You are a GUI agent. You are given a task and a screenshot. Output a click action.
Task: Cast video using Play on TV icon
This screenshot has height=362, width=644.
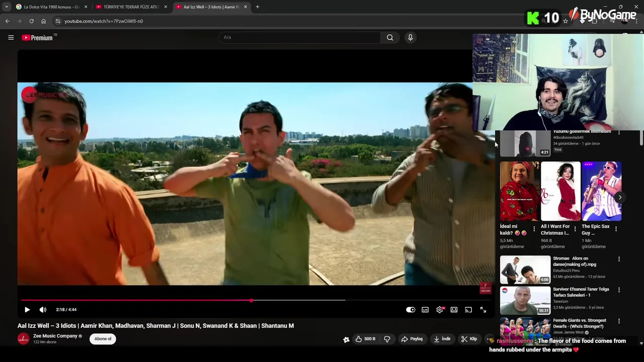pos(468,310)
